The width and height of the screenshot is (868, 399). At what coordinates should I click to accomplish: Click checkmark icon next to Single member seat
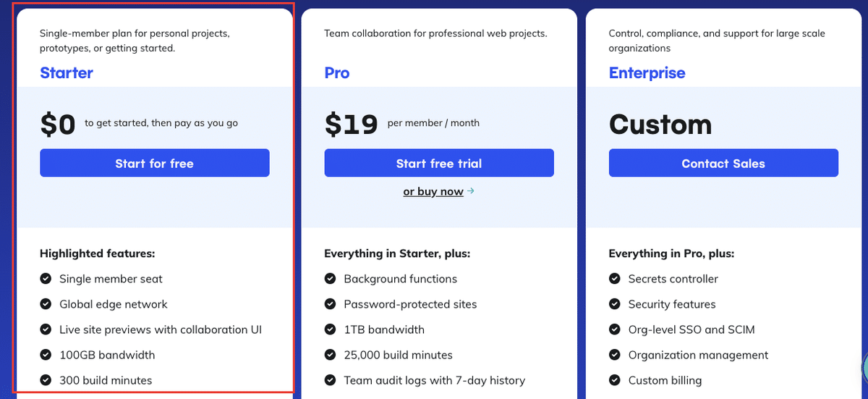(46, 279)
